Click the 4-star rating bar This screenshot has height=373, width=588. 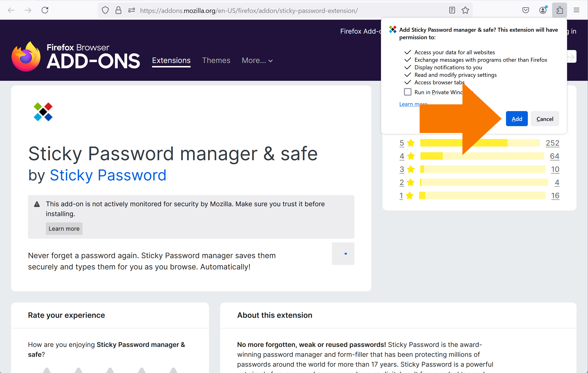point(482,156)
